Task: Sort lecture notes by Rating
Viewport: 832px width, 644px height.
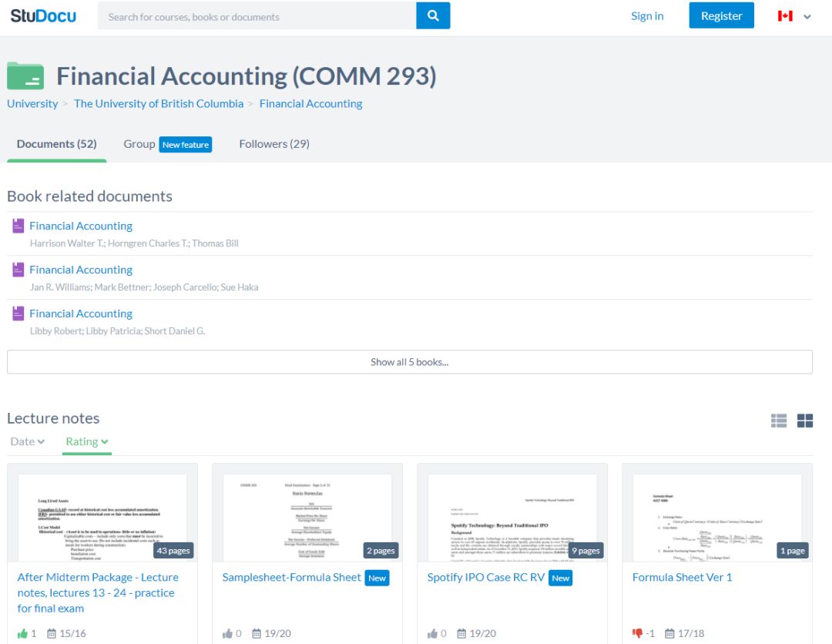Action: [x=87, y=441]
